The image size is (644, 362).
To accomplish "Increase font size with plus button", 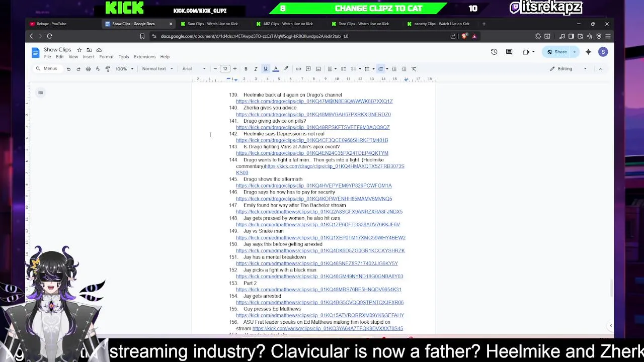I will pyautogui.click(x=234, y=69).
